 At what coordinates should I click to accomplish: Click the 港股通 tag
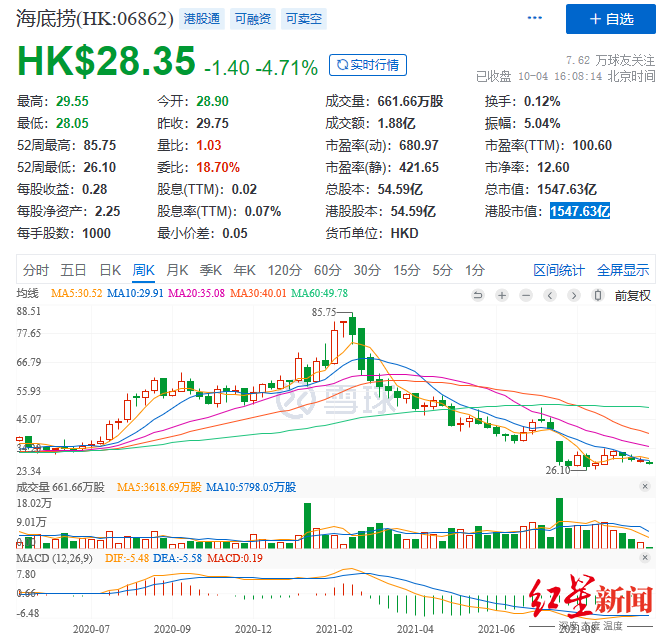(x=200, y=18)
